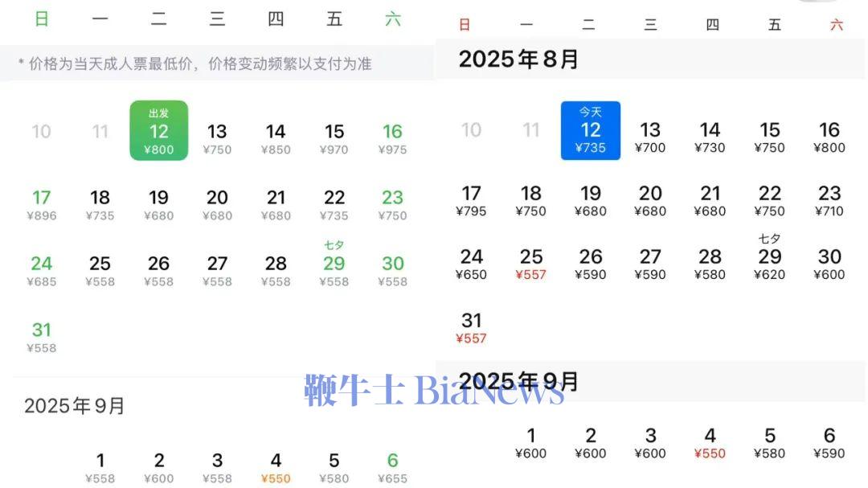The height and width of the screenshot is (488, 868).
Task: Pick August 27 at ¥558 in green calendar
Action: pyautogui.click(x=217, y=271)
